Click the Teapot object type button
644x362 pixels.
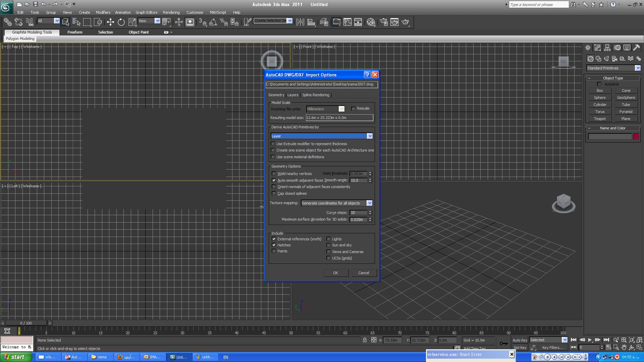click(x=600, y=119)
